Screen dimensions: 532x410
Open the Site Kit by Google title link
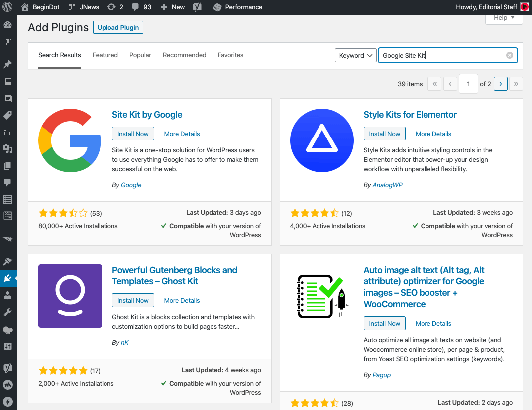147,115
